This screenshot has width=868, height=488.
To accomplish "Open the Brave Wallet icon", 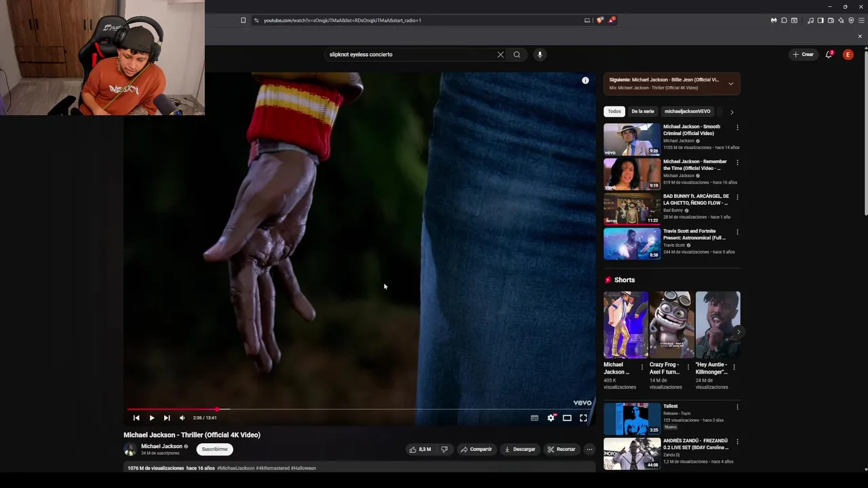I will point(831,20).
